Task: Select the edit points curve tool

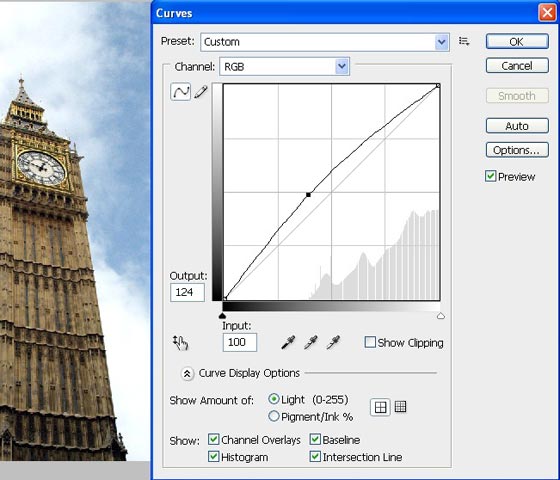Action: pos(180,92)
